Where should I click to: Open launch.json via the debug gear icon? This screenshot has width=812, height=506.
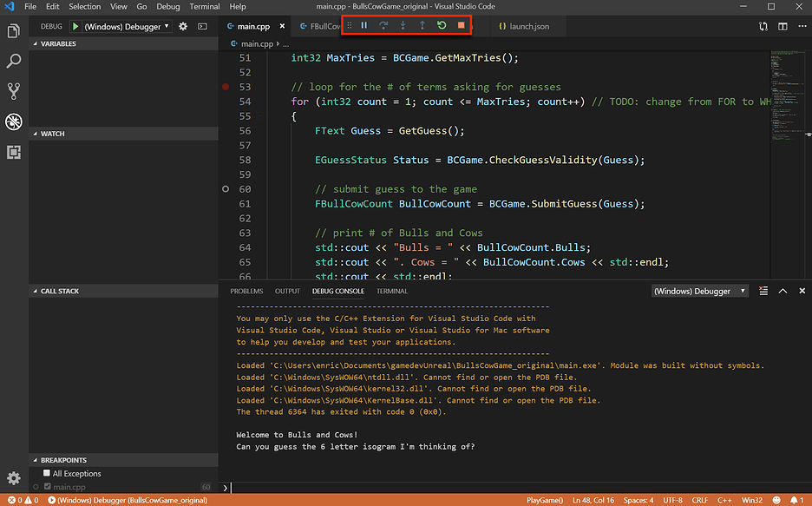click(183, 27)
